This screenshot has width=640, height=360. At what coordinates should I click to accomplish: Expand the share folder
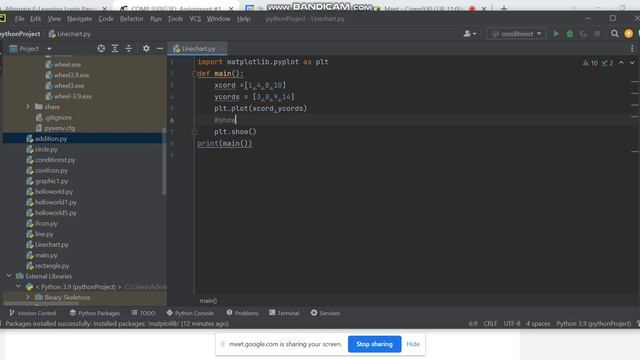point(28,107)
